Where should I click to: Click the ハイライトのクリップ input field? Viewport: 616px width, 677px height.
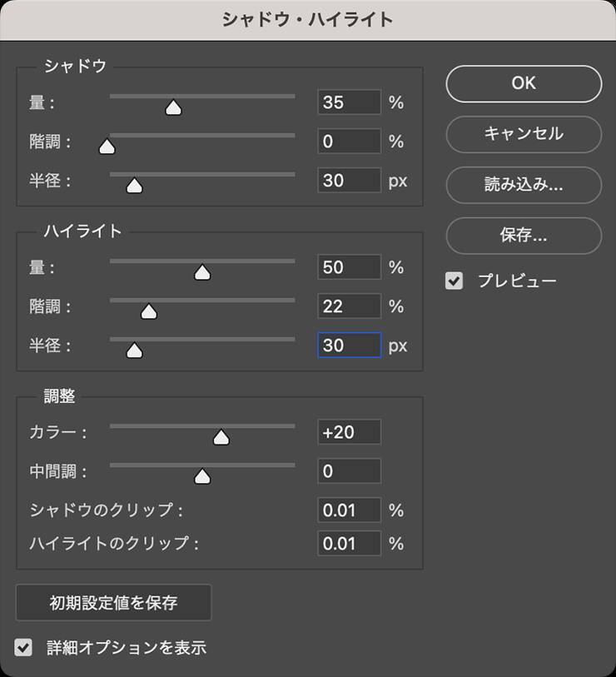coord(349,544)
